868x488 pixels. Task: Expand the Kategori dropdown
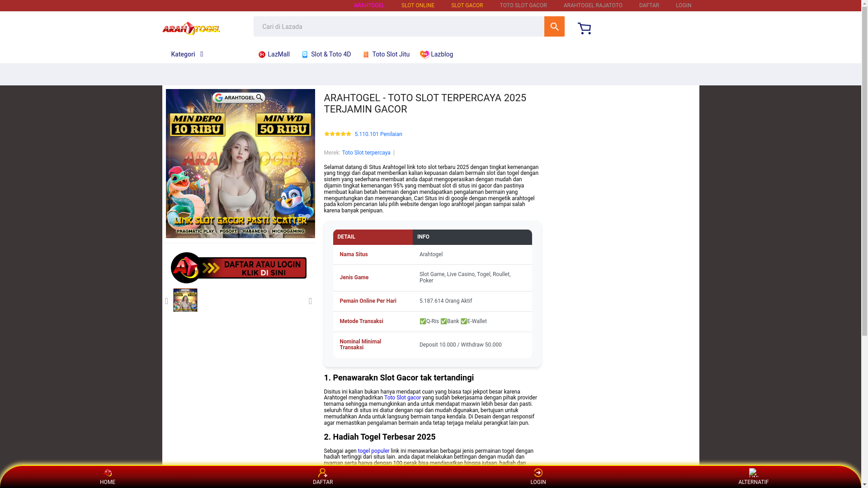[x=187, y=54]
